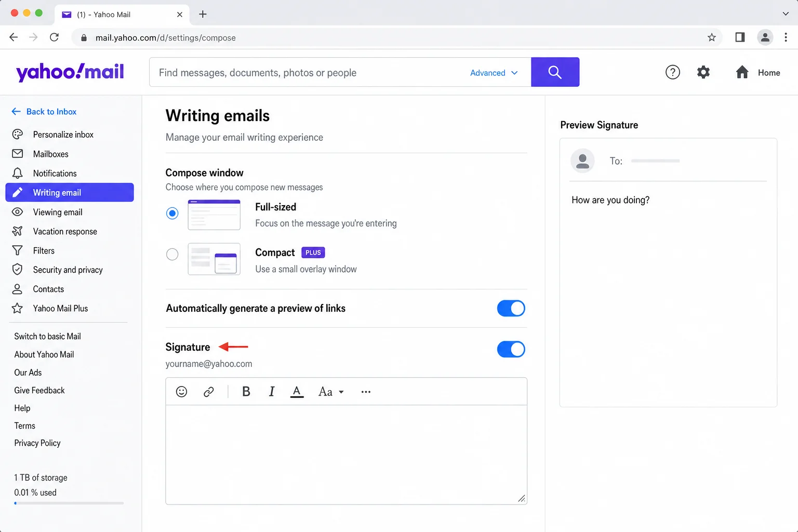
Task: Click the Contacts person icon
Action: 17,289
